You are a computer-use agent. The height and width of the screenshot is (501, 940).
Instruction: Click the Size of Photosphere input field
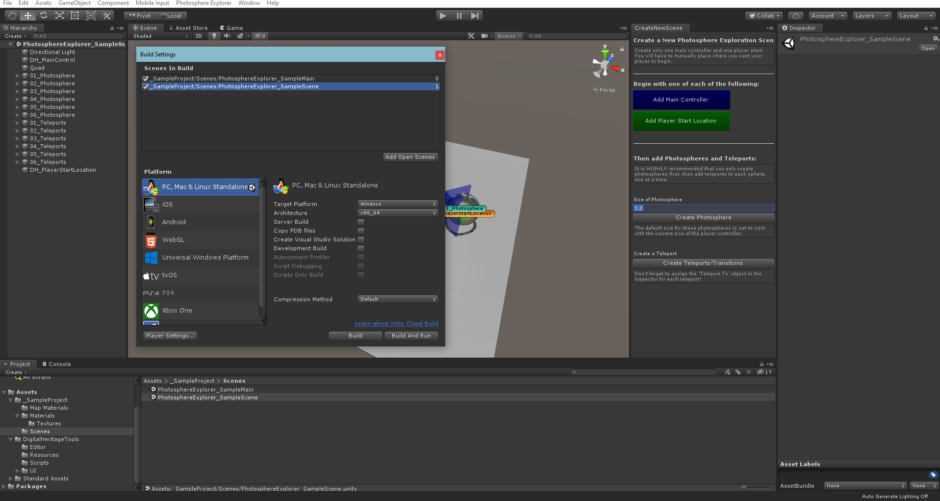coord(704,208)
